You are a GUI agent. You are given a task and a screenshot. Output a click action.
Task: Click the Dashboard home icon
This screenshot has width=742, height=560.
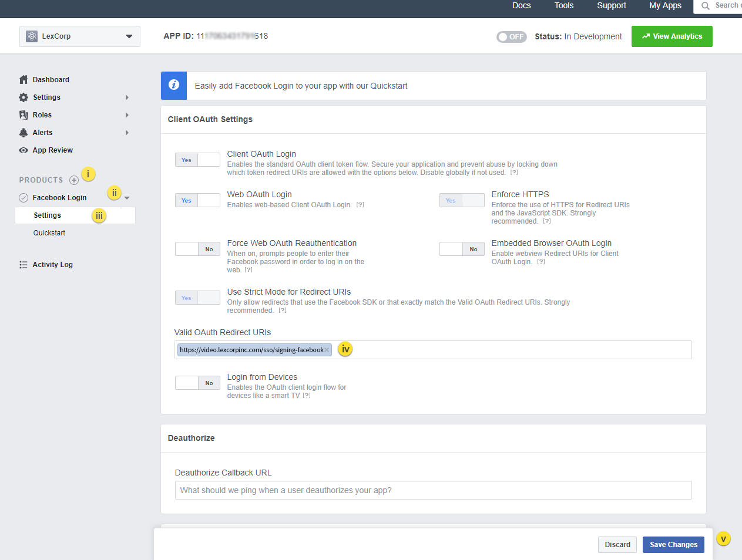[23, 80]
